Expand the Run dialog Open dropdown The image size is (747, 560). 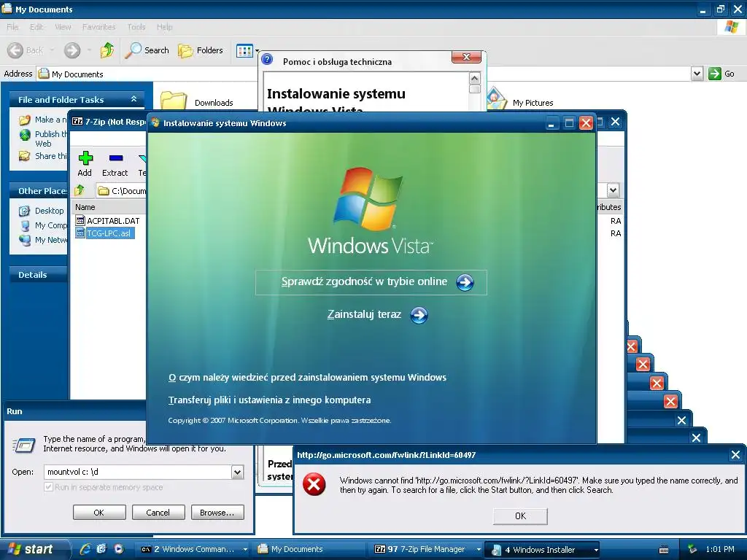point(237,472)
